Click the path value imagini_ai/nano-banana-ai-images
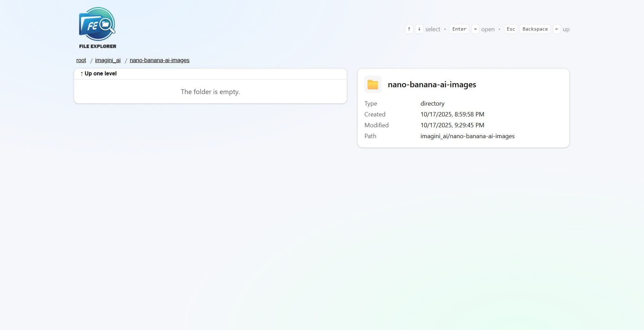644x330 pixels. point(467,136)
